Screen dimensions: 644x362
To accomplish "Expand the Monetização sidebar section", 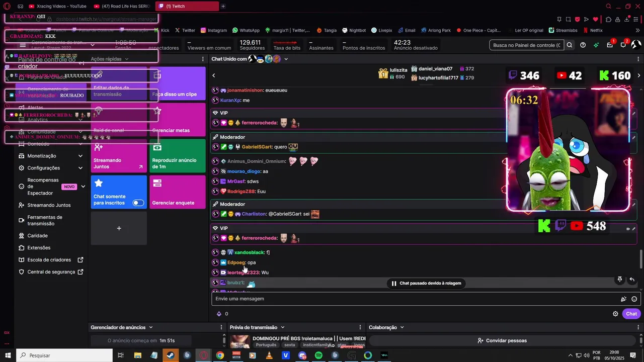I will [80, 156].
